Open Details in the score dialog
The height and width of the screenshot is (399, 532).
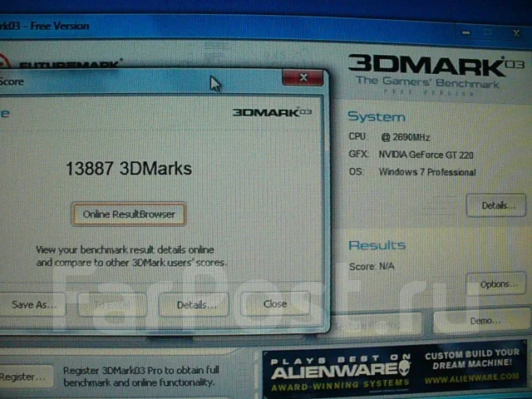(x=194, y=304)
